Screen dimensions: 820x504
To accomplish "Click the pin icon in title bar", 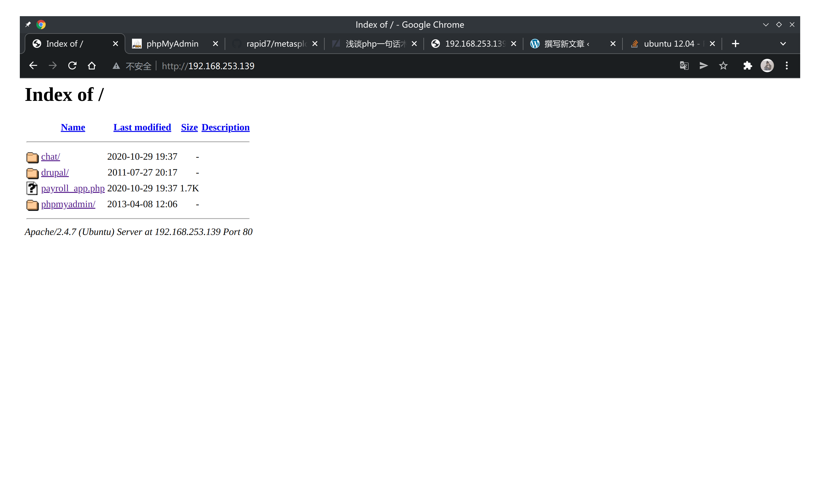I will [x=28, y=24].
